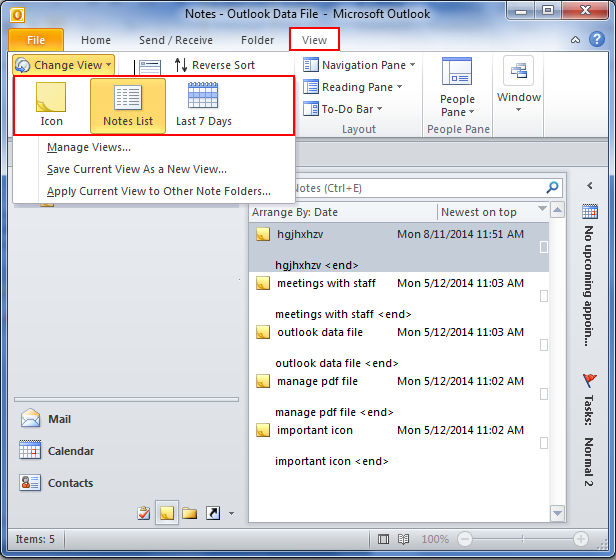Select the manage pdf file note
This screenshot has width=616, height=560.
(398, 395)
